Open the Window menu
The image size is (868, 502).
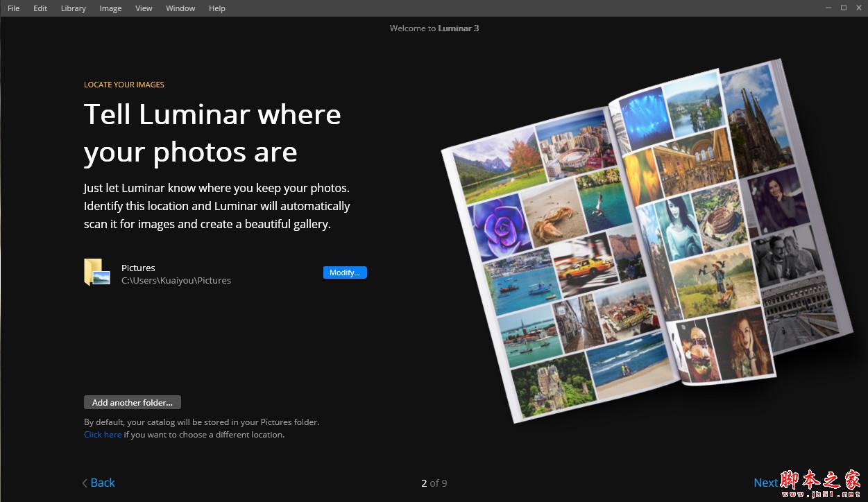click(x=180, y=8)
